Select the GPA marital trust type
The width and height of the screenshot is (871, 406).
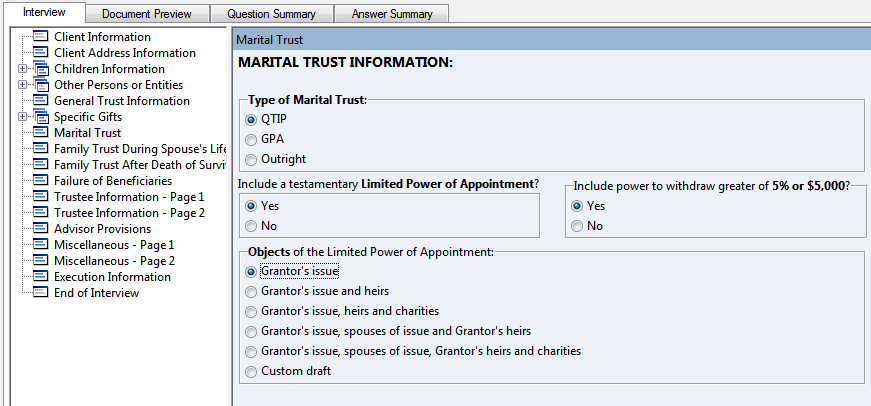pyautogui.click(x=251, y=139)
